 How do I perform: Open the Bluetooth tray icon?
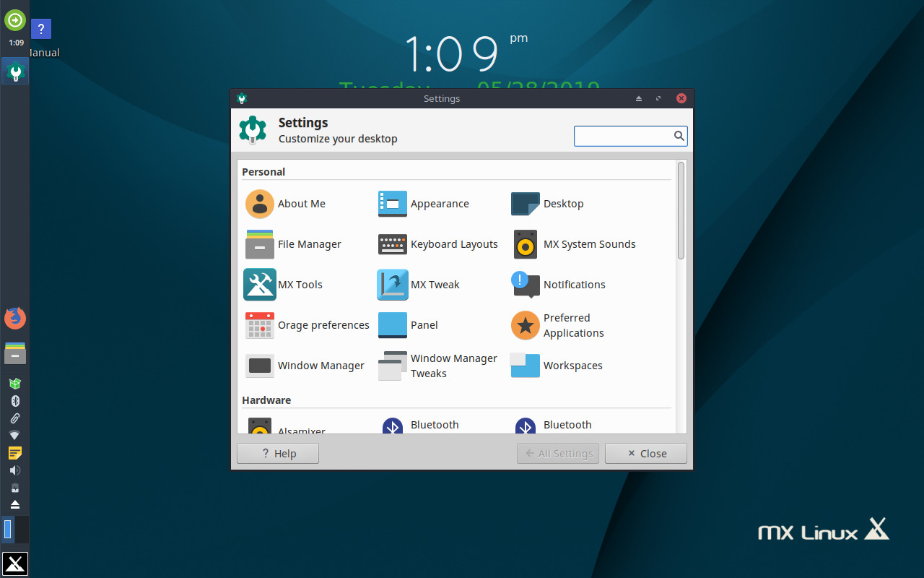(x=14, y=400)
